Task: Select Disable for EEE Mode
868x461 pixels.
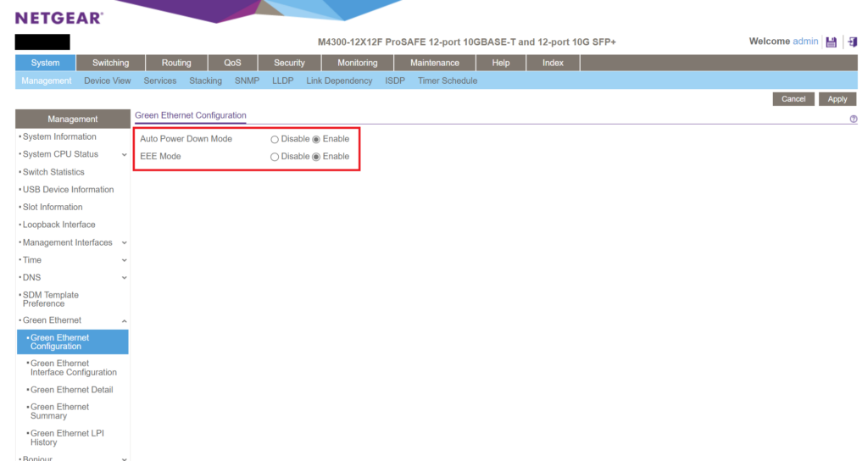Action: [275, 157]
